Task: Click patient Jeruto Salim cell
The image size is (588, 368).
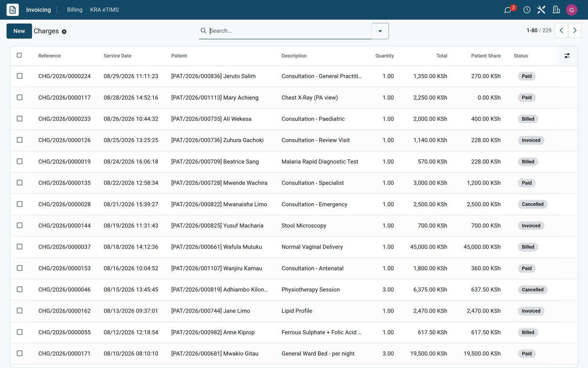Action: (x=214, y=76)
